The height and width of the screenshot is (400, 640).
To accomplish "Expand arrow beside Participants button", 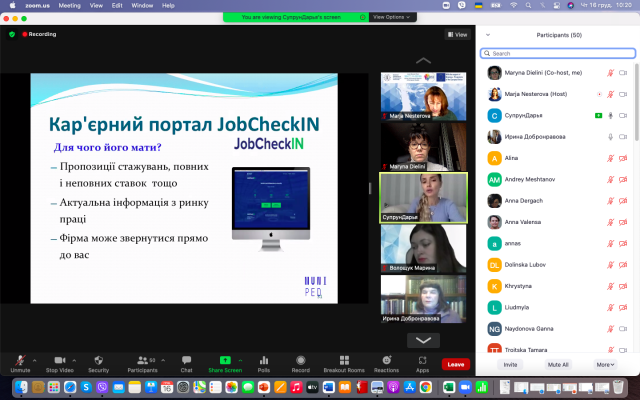I will 163,360.
